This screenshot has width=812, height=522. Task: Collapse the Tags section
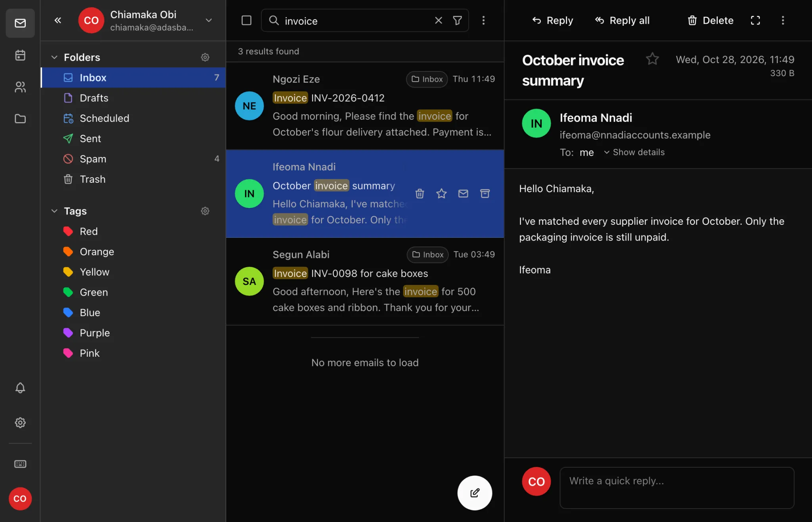pos(54,211)
